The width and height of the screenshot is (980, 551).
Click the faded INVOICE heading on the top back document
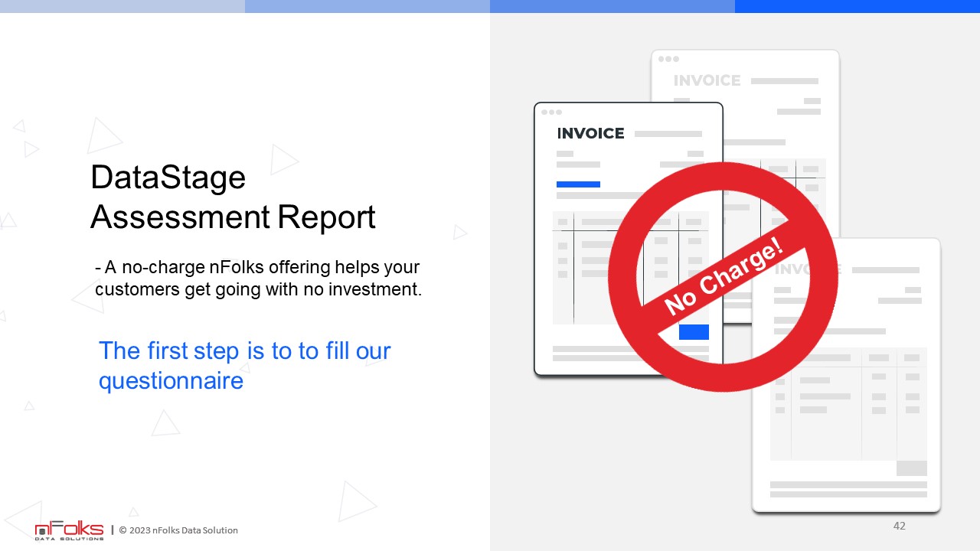coord(707,80)
